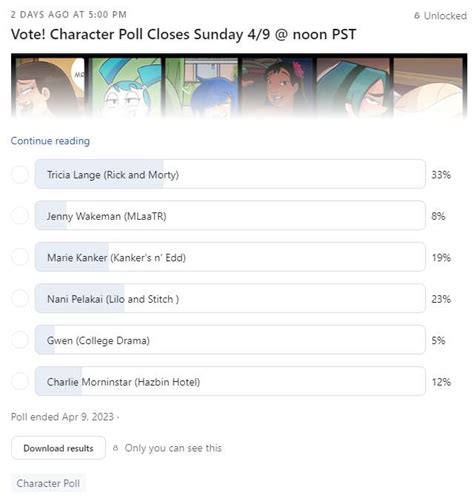Screen dimensions: 474x501
Task: Select Marie Kanker radio button
Action: (x=20, y=257)
